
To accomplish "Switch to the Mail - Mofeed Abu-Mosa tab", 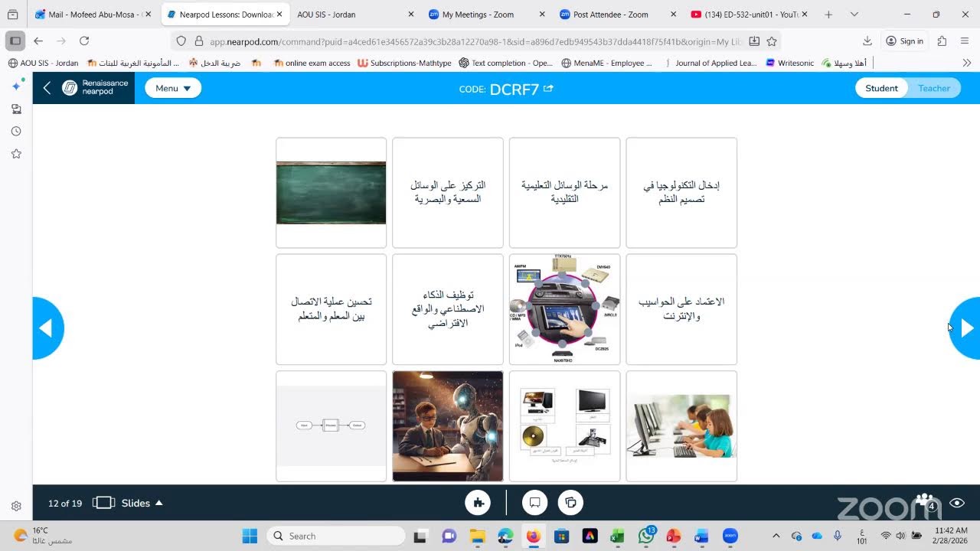I will coord(93,15).
